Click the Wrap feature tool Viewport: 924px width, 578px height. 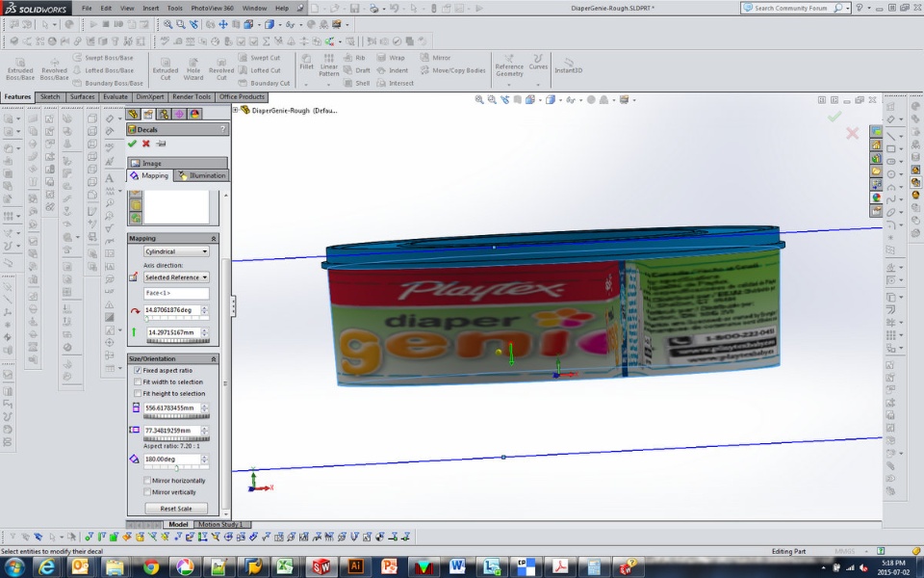tap(391, 58)
